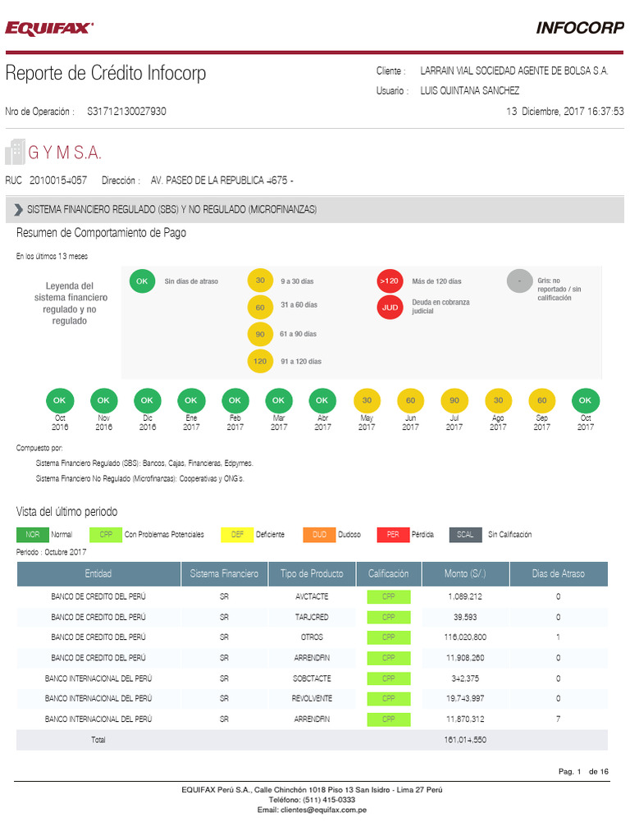Image resolution: width=630 pixels, height=840 pixels.
Task: Click the REVOLVENTE product type cell
Action: (312, 699)
